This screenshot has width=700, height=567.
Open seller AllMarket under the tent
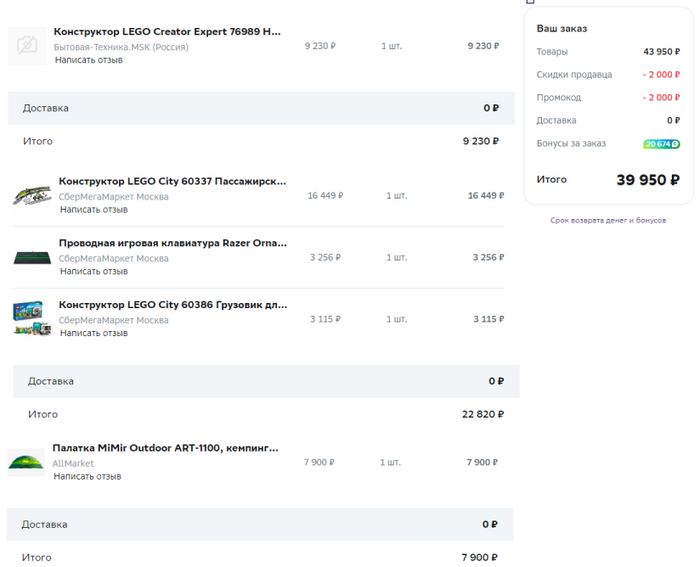point(73,463)
